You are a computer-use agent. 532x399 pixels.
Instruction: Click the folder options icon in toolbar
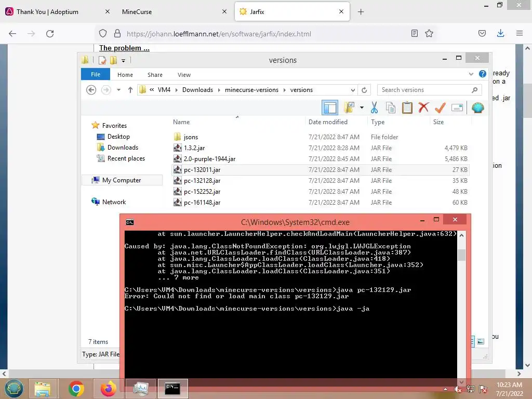[x=349, y=108]
